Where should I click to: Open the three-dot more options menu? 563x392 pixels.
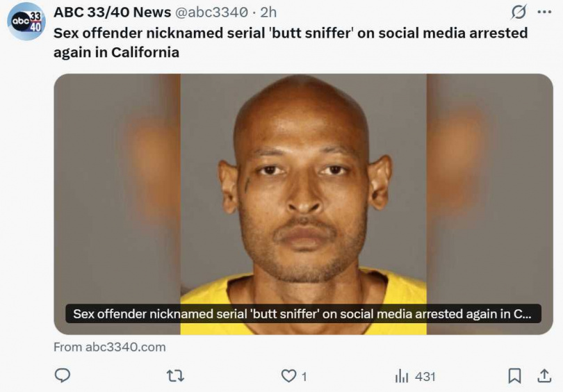(x=544, y=13)
